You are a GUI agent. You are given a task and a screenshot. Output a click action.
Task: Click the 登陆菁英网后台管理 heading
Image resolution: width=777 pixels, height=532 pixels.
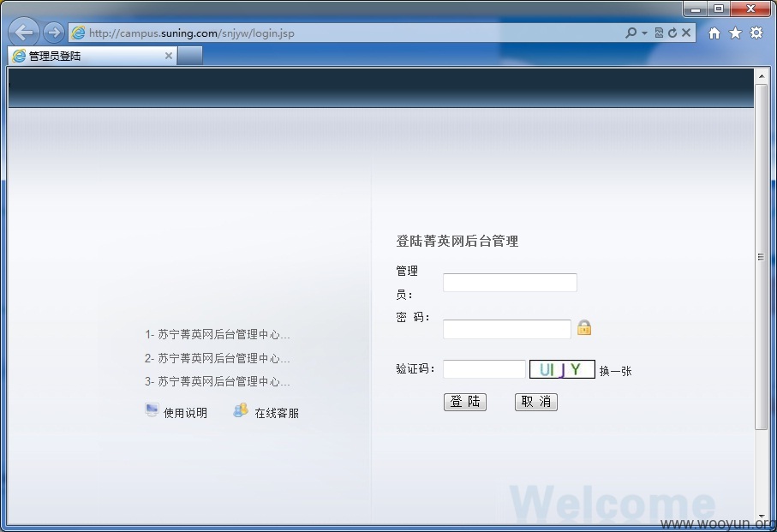coord(457,242)
